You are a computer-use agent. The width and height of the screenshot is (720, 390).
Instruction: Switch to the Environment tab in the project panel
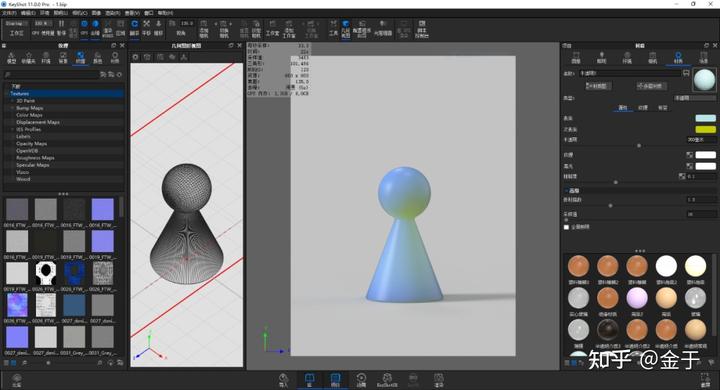[627, 57]
